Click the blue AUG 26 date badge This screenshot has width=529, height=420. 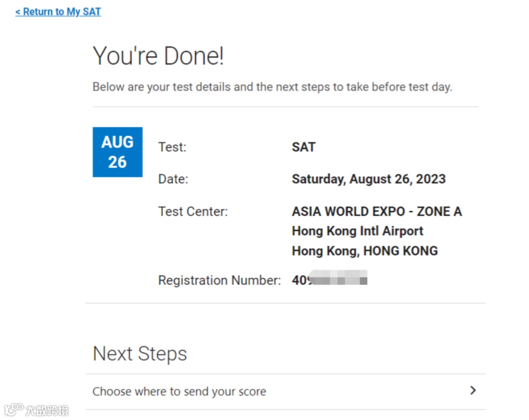pyautogui.click(x=118, y=152)
